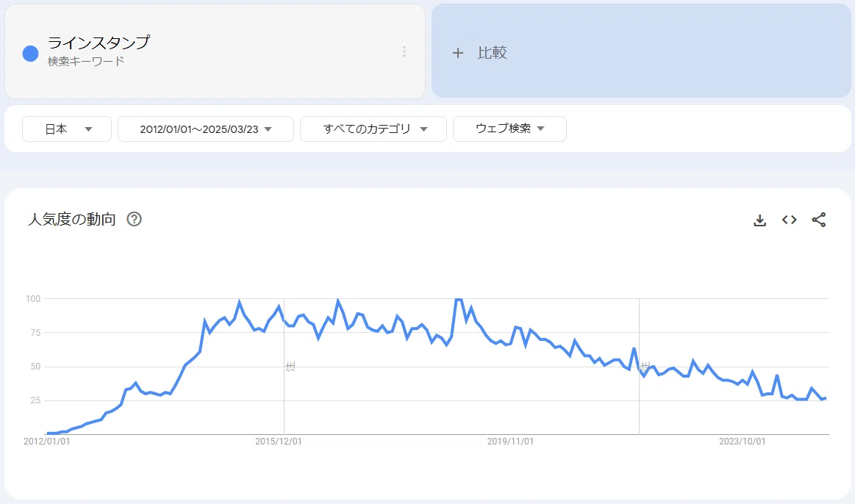Viewport: 855px width, 504px height.
Task: Click the 2019/11/01 axis label
Action: coord(509,442)
